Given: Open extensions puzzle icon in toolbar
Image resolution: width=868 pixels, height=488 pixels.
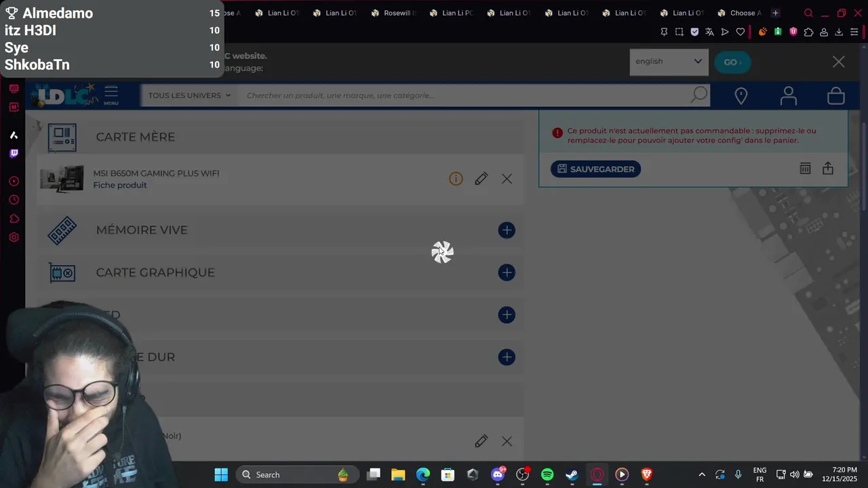Looking at the screenshot, I should pyautogui.click(x=808, y=32).
